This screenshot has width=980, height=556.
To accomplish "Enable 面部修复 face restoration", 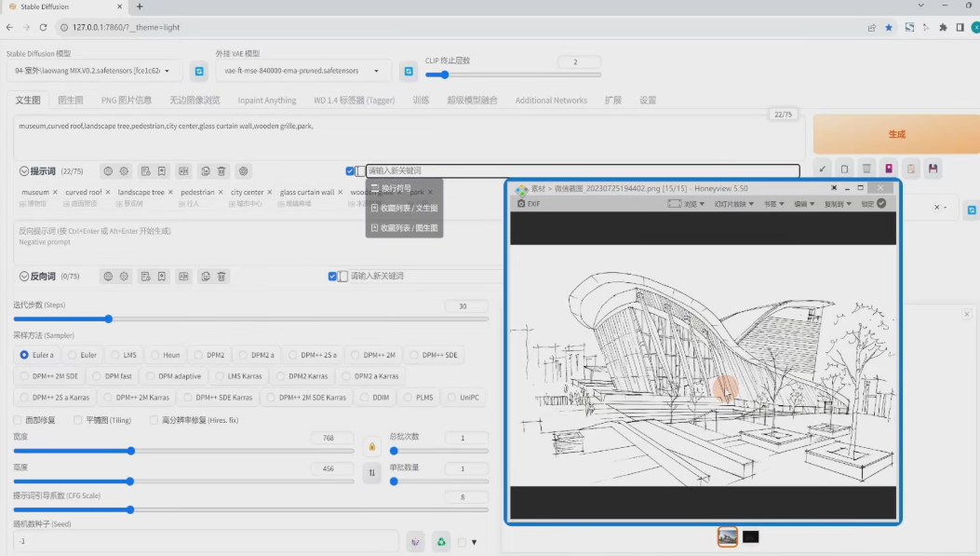I will (18, 420).
